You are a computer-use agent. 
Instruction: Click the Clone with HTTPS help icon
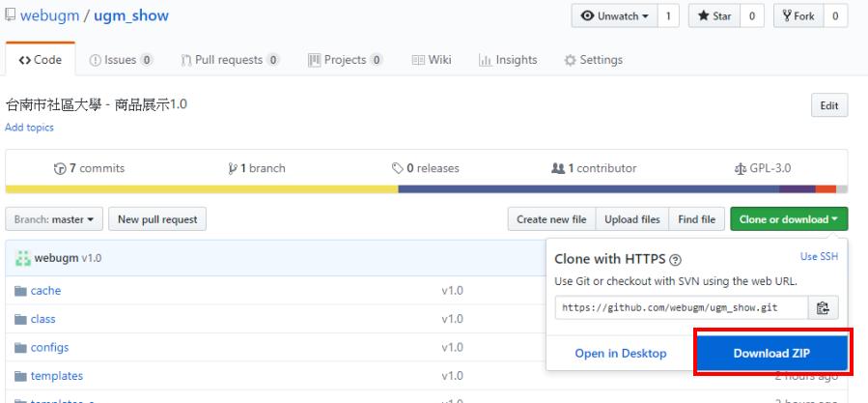tap(675, 259)
